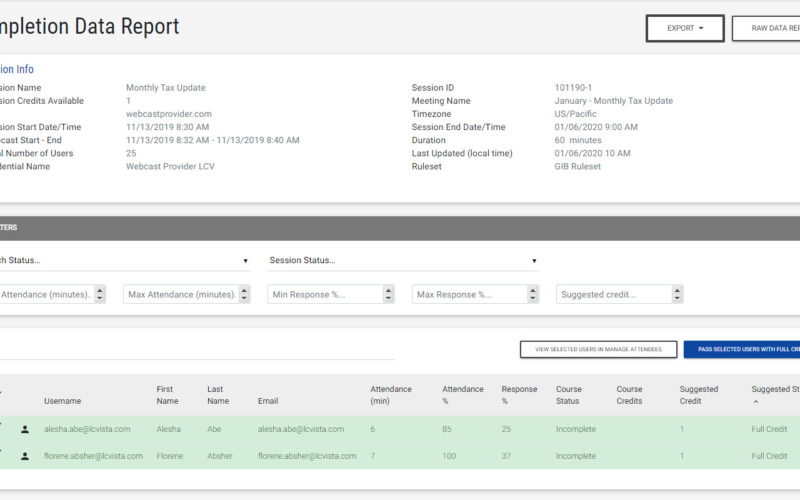
Task: Click Meeting Name January - Monthly Tax Update
Action: [614, 101]
